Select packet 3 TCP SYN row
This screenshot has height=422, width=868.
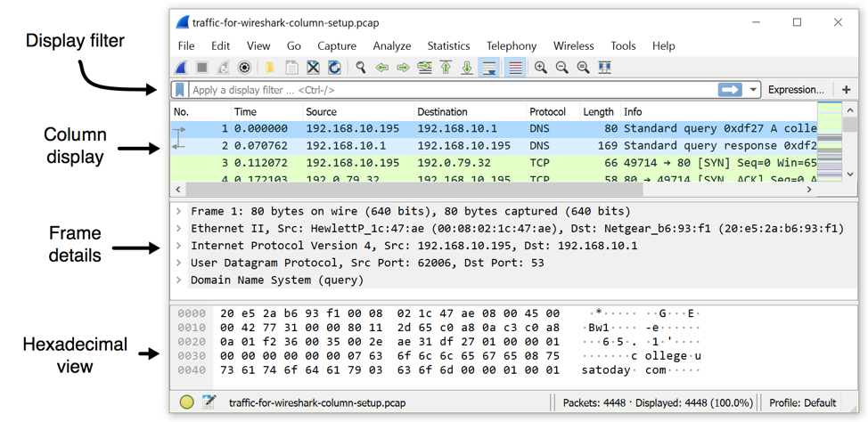pos(494,163)
